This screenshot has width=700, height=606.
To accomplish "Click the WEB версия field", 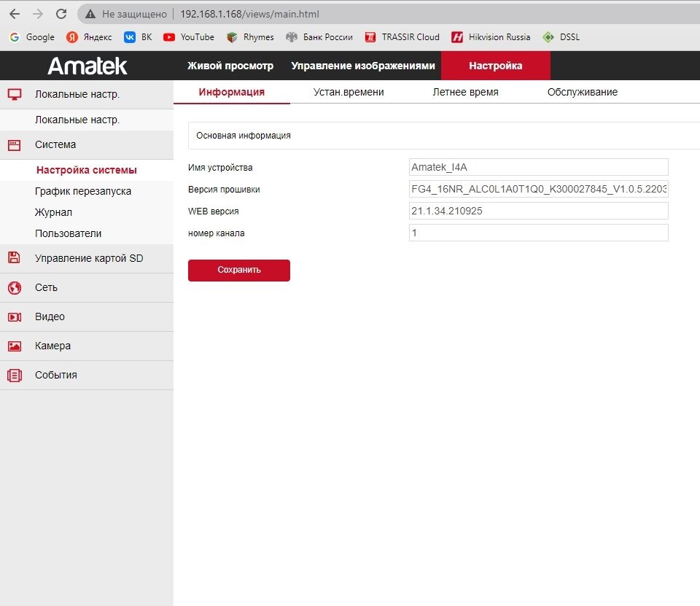I will [538, 211].
